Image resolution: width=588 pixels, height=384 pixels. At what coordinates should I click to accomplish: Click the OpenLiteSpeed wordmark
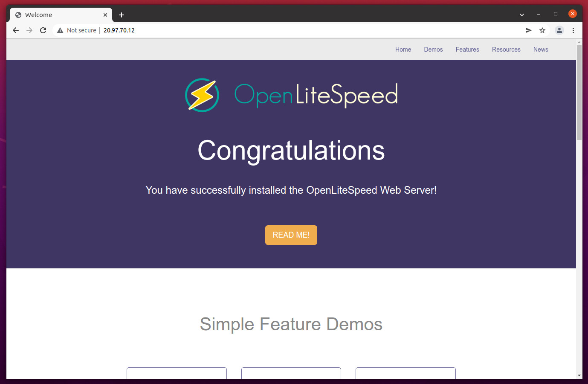316,95
